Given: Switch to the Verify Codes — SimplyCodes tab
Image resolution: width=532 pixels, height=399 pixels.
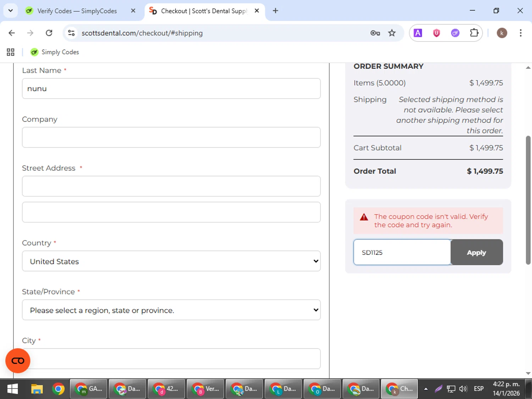Looking at the screenshot, I should (x=77, y=11).
